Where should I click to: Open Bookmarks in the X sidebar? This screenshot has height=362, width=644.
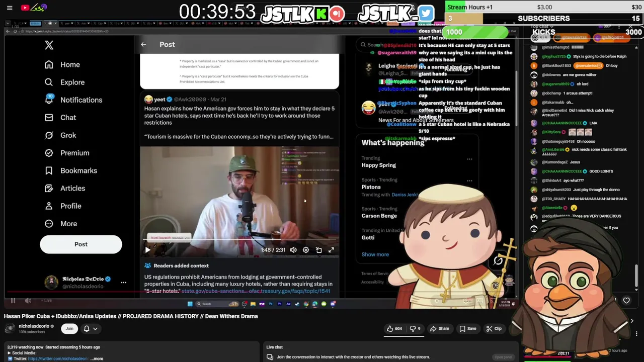(x=70, y=170)
